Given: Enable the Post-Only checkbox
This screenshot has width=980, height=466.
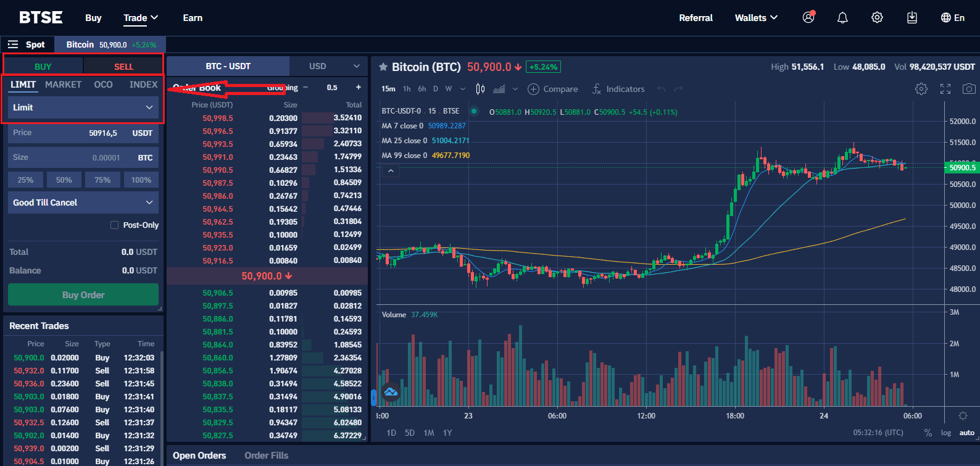Looking at the screenshot, I should [114, 225].
